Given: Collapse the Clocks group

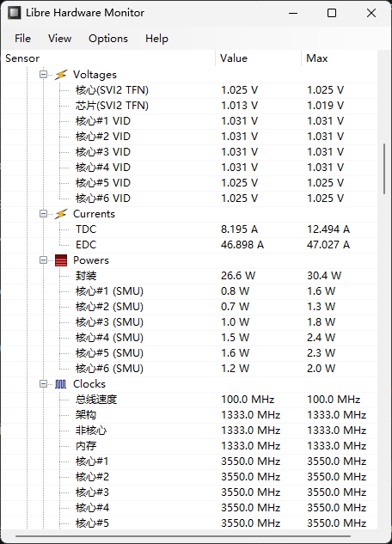Looking at the screenshot, I should pyautogui.click(x=43, y=383).
